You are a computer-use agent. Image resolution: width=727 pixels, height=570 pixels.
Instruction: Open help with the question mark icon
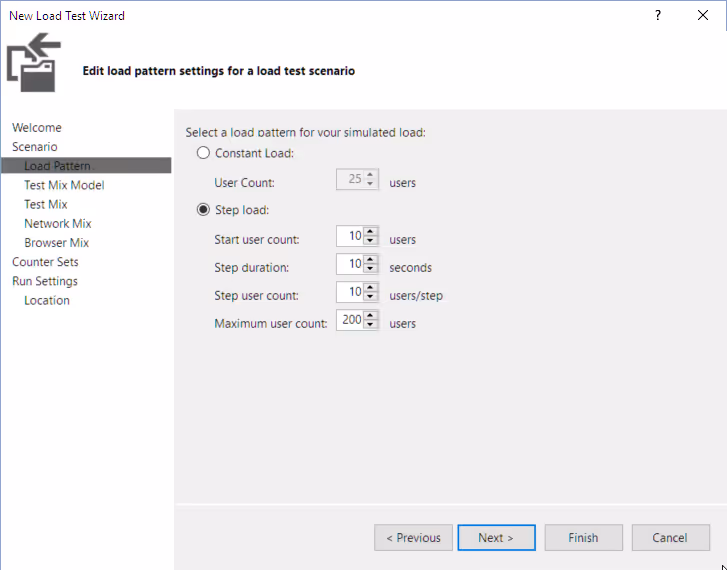point(657,15)
